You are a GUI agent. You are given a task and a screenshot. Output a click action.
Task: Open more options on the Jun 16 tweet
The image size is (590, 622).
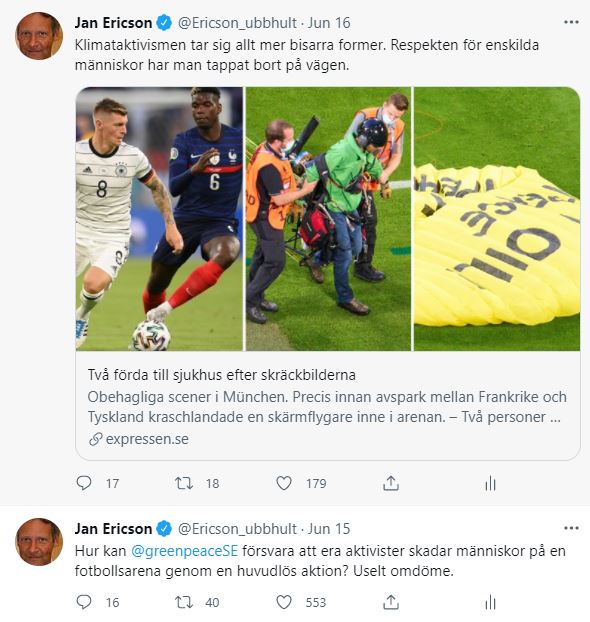pyautogui.click(x=571, y=22)
